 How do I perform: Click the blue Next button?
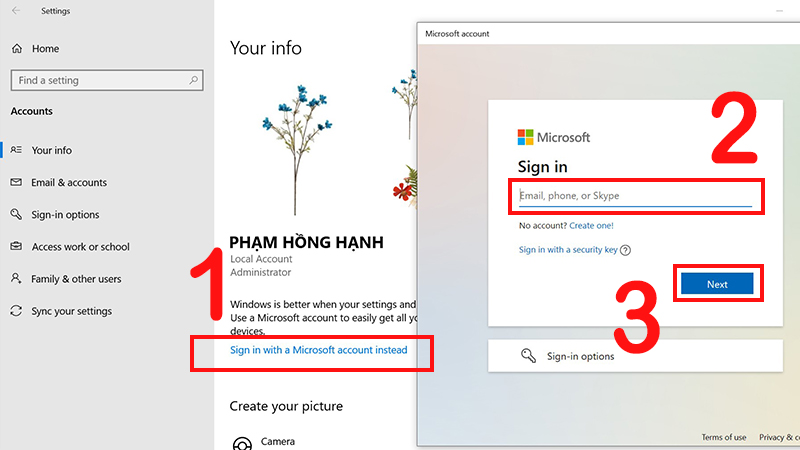click(717, 284)
